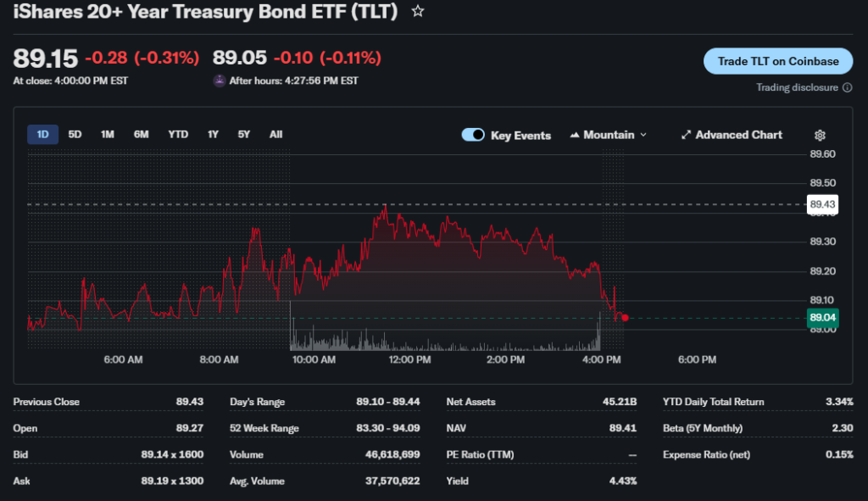Click the red current price marker dot
The width and height of the screenshot is (868, 501).
point(625,318)
